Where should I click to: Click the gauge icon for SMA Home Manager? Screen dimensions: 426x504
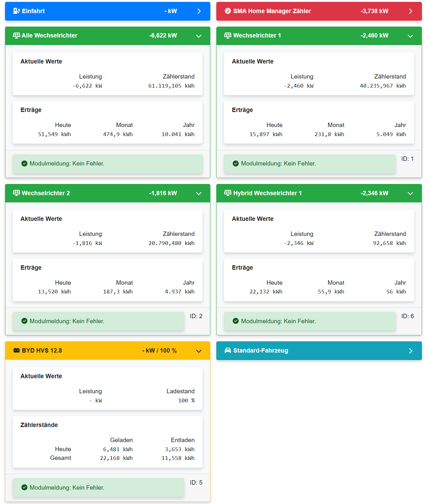pyautogui.click(x=228, y=11)
